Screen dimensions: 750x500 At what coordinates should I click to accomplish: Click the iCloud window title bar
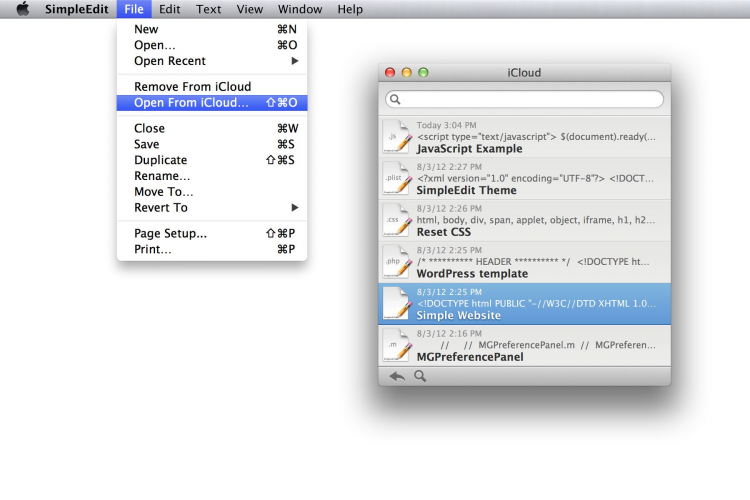[524, 72]
